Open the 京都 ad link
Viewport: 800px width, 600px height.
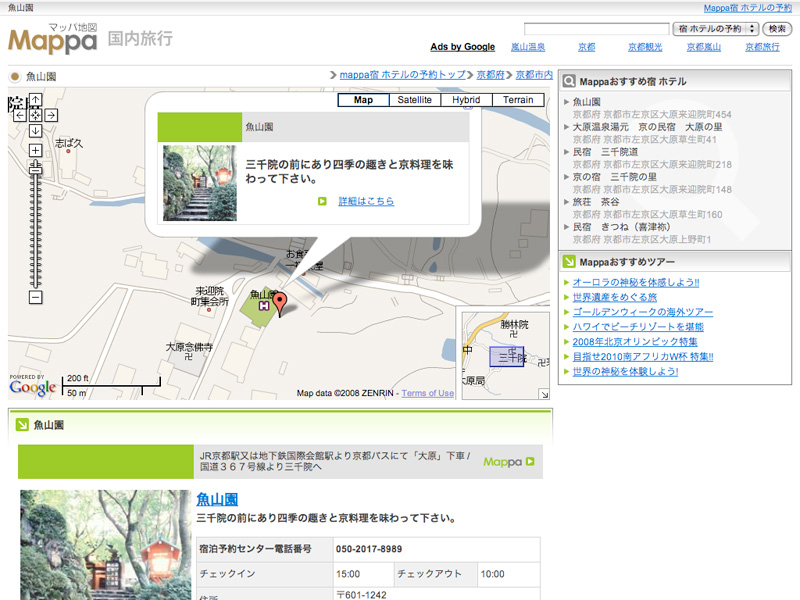(x=587, y=47)
